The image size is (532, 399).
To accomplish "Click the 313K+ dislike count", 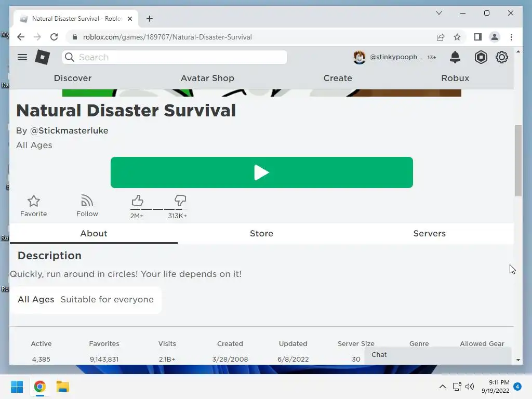I will [x=178, y=216].
